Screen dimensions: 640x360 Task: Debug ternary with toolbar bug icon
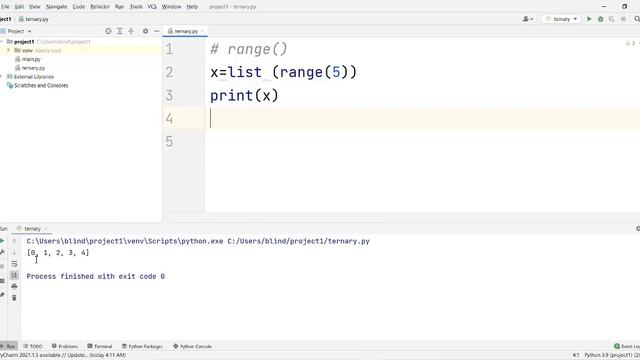600,19
